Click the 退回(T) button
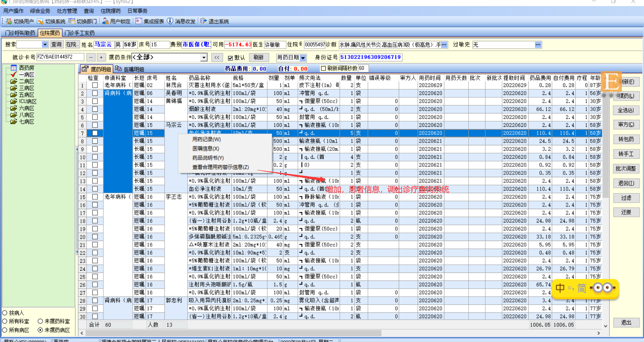644x342 pixels. pyautogui.click(x=626, y=183)
